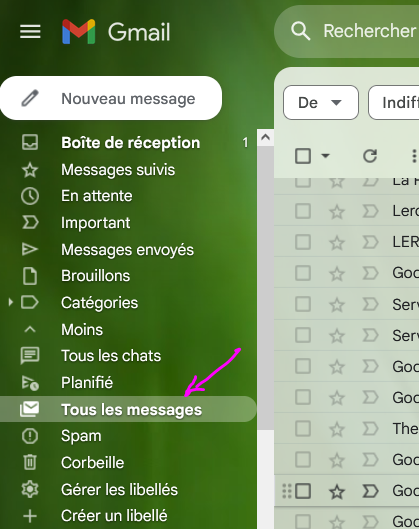Click the star icon beside Messages suivis
This screenshot has width=419, height=529.
pyautogui.click(x=30, y=169)
